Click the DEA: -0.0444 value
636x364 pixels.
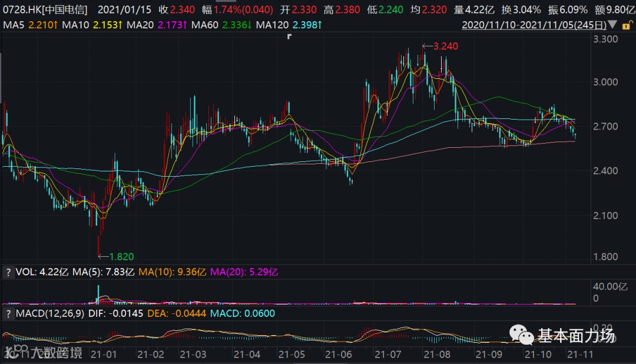point(177,313)
